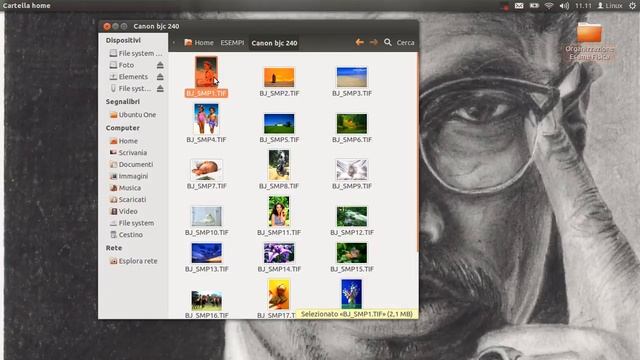This screenshot has width=640, height=360.
Task: Select the blue vase flower thumbnail
Action: coord(351,294)
